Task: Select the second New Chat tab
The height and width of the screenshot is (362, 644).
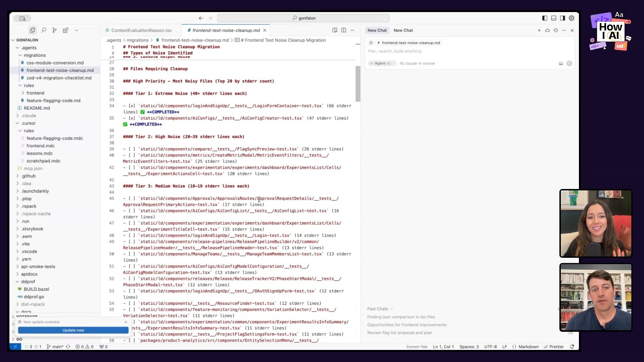Action: 403,30
